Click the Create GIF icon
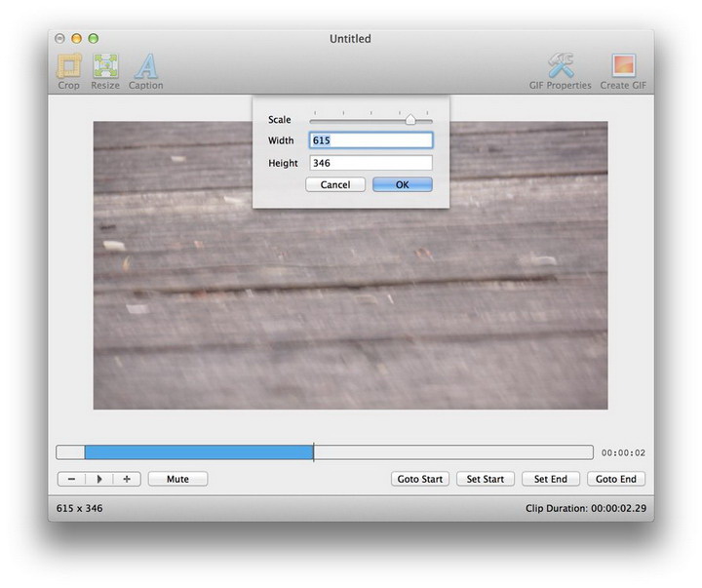702x588 pixels. (x=622, y=66)
